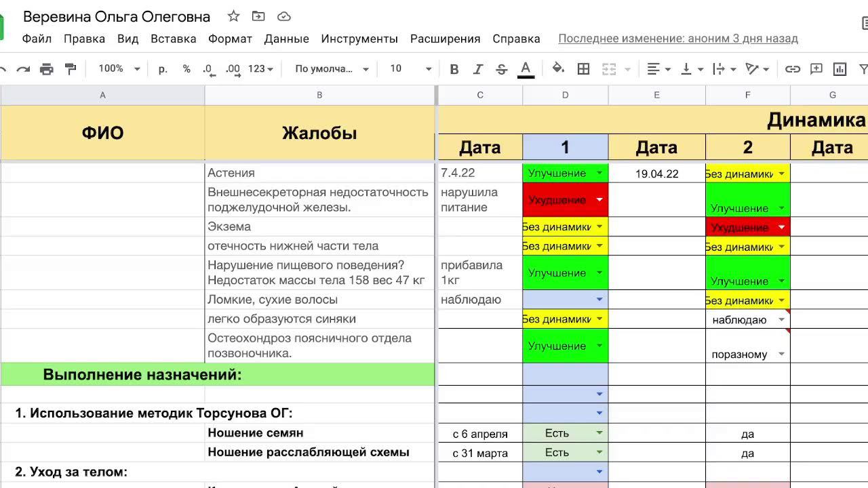Open horizontal align options
Screen dimensions: 868x488
pyautogui.click(x=658, y=68)
